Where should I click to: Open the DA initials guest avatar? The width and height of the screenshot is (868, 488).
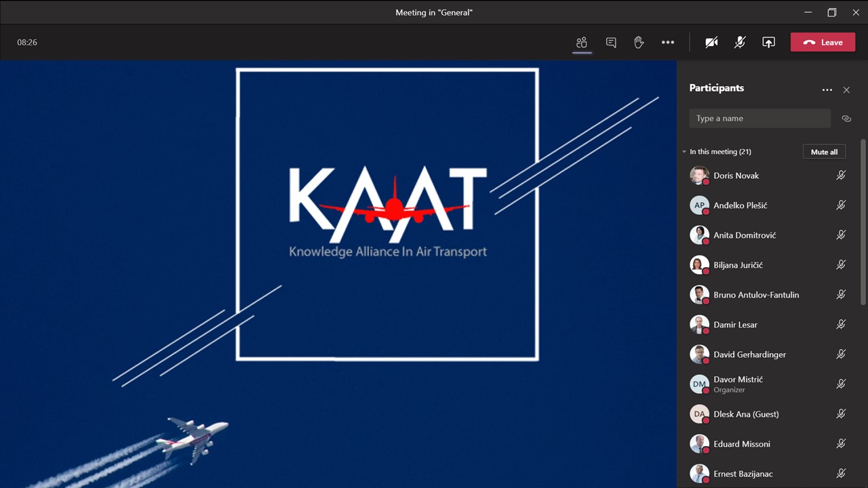point(699,413)
